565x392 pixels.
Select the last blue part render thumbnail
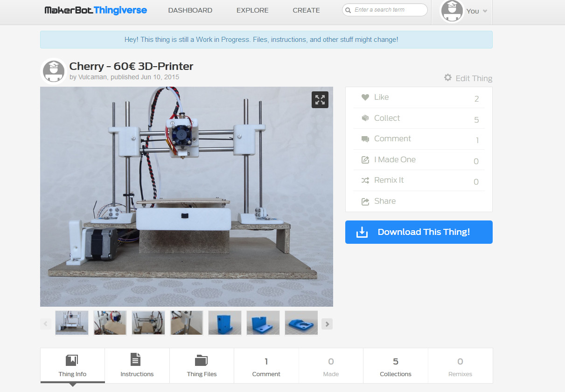pos(301,323)
